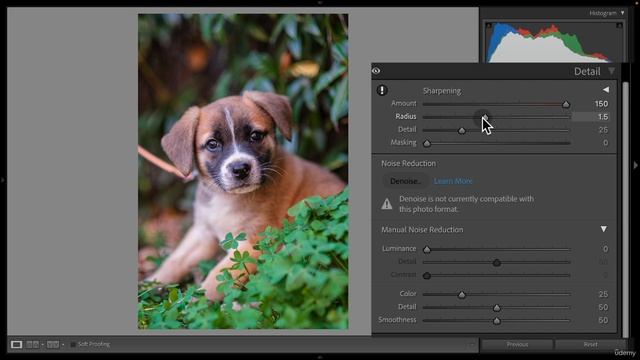Click the Luminance label

click(399, 249)
